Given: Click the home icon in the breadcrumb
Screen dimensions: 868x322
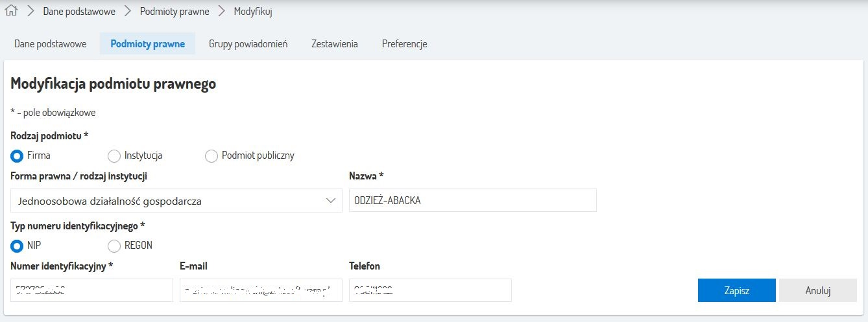Looking at the screenshot, I should [x=11, y=11].
